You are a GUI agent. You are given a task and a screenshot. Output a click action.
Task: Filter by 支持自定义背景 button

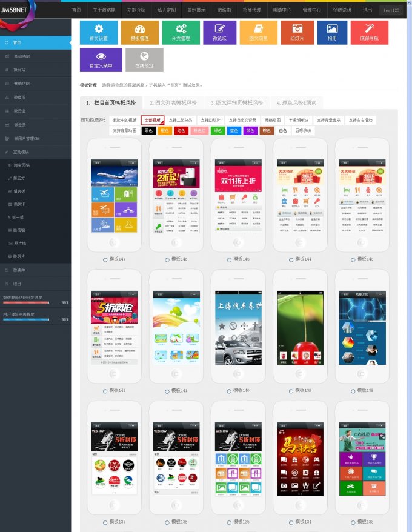[x=242, y=120]
